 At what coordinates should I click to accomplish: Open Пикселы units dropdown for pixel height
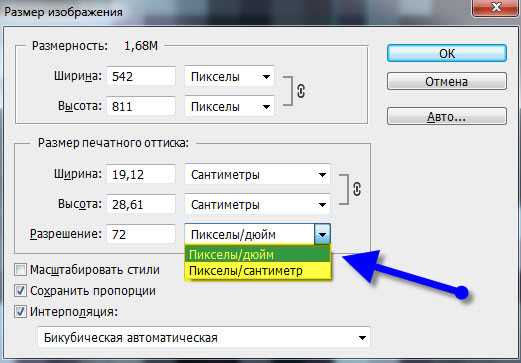click(x=229, y=106)
